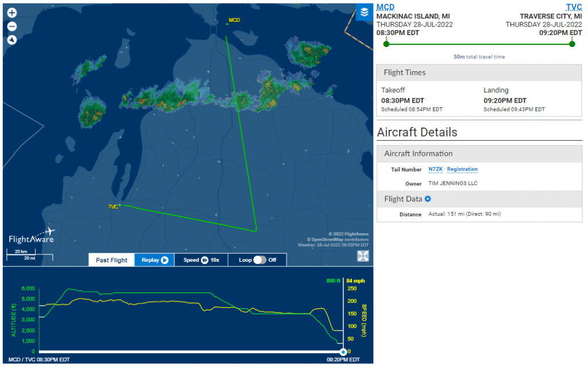Image resolution: width=588 pixels, height=368 pixels.
Task: Open the aircraft Registration link
Action: 462,169
